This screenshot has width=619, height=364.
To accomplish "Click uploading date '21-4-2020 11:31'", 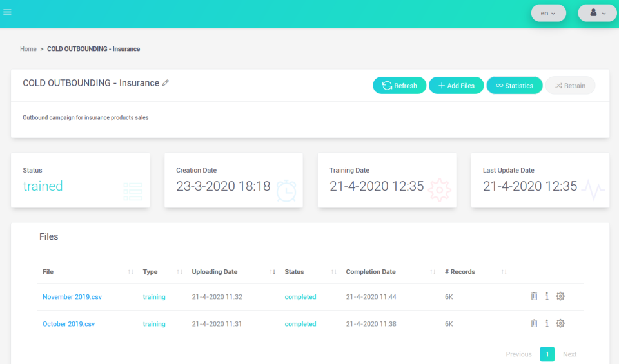I will [x=217, y=324].
